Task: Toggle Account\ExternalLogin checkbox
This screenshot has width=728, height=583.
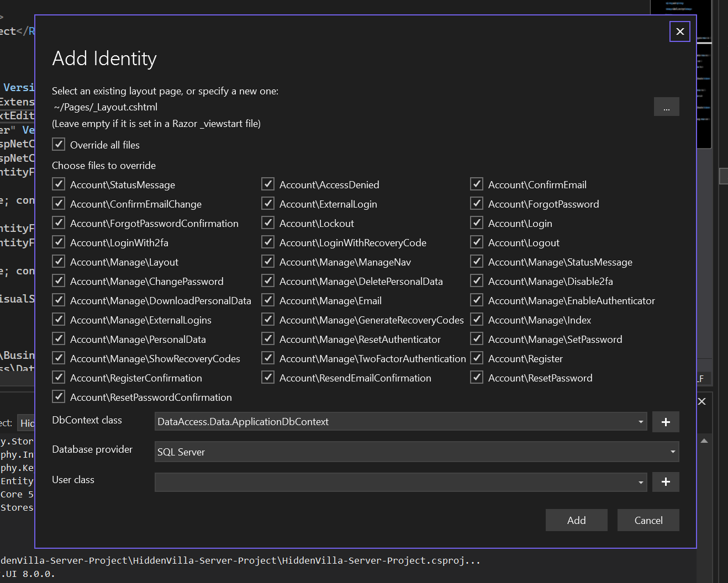Action: pyautogui.click(x=268, y=204)
